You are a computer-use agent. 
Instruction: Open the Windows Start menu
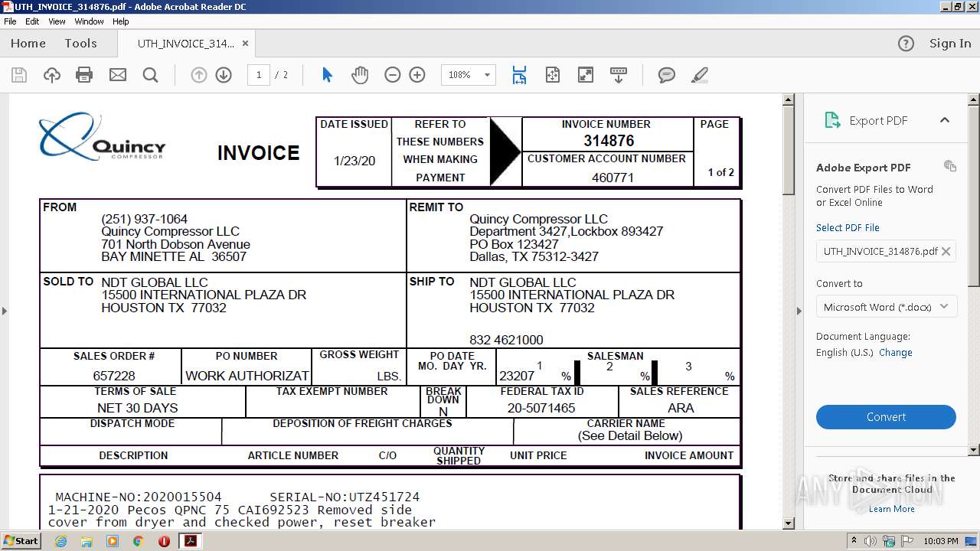(x=21, y=540)
